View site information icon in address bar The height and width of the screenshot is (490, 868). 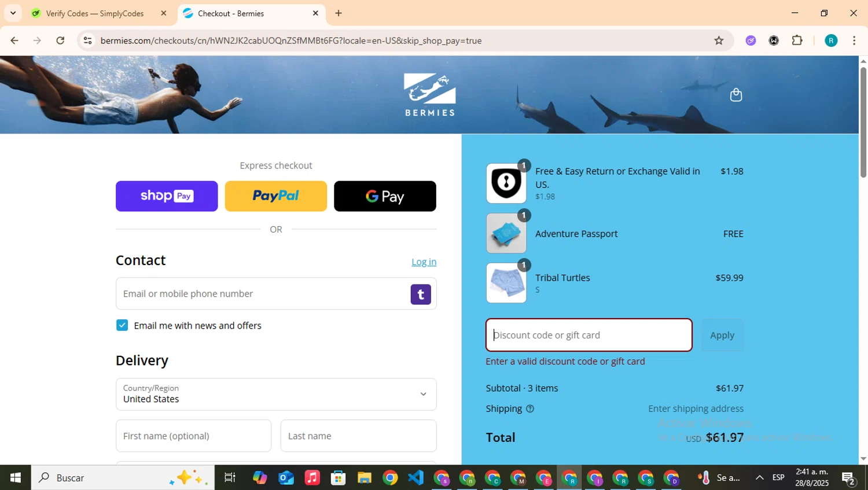point(87,40)
